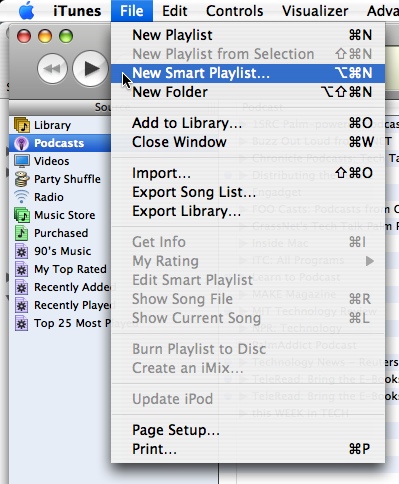Viewport: 399px width, 484px height.
Task: Click the red close window button
Action: point(24,36)
